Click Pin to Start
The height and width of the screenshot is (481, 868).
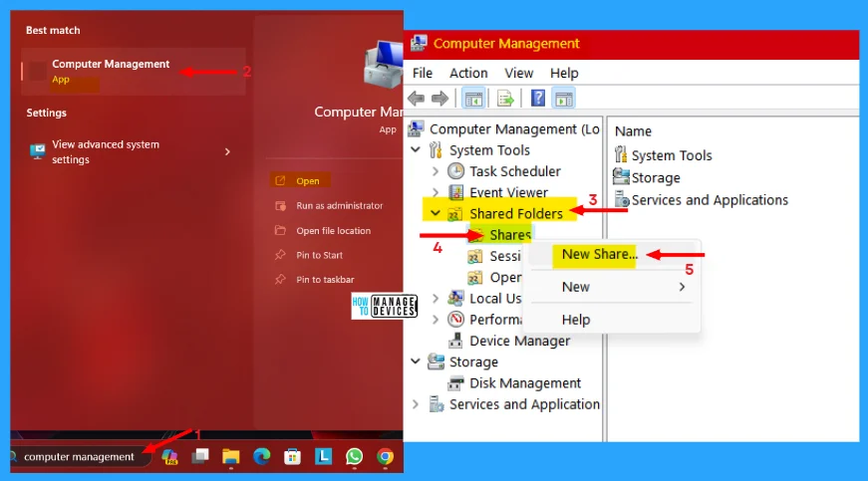tap(320, 255)
